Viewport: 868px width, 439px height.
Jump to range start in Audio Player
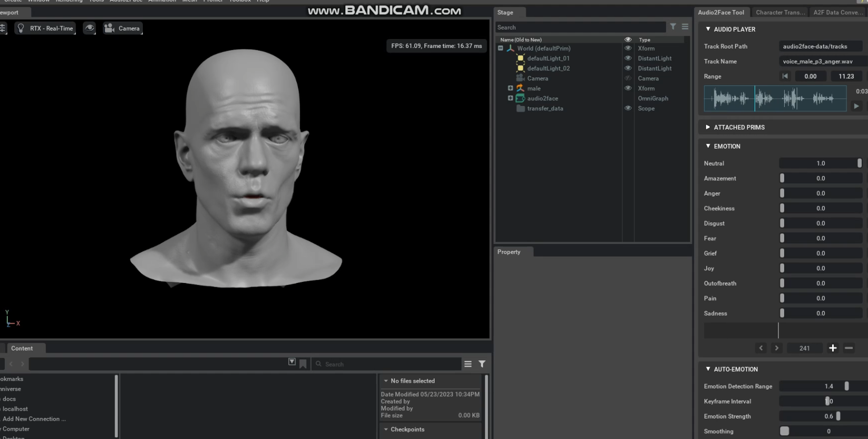pyautogui.click(x=785, y=76)
